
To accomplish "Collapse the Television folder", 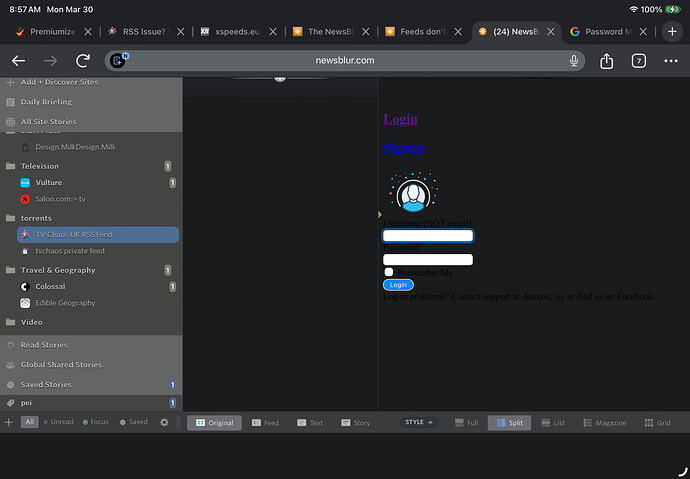I will click(x=40, y=166).
